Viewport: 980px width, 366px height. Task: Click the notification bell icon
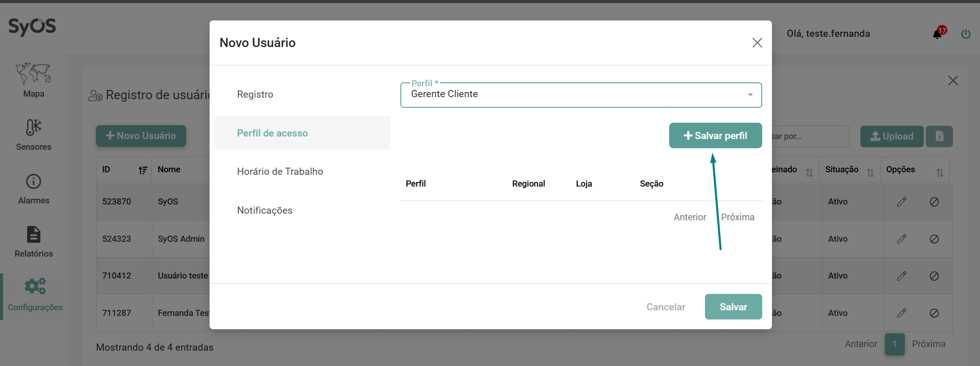point(937,34)
